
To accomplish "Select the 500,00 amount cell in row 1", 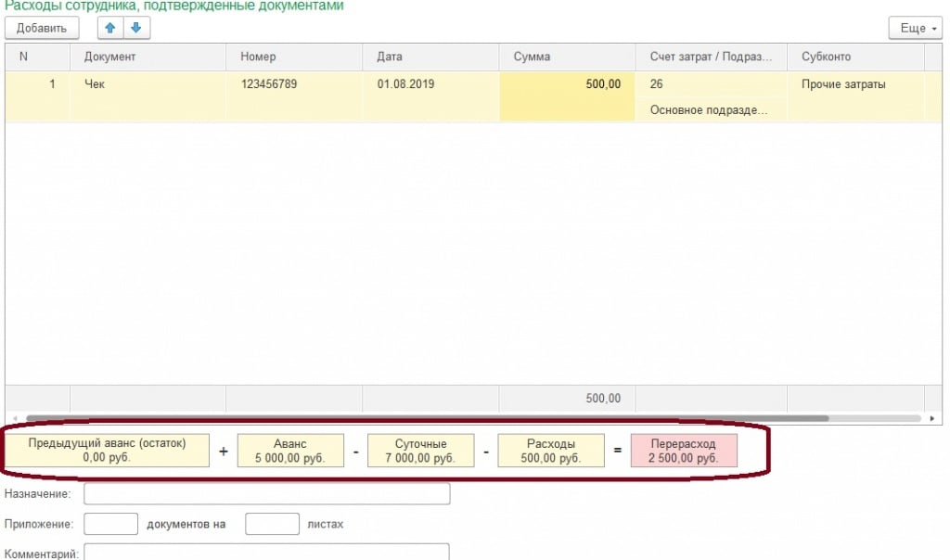I will click(x=567, y=84).
